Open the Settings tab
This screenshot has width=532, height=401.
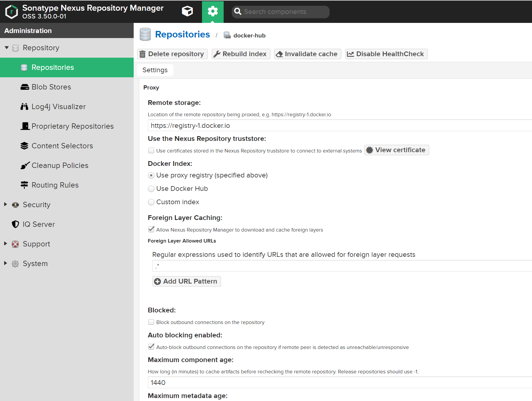coord(155,70)
